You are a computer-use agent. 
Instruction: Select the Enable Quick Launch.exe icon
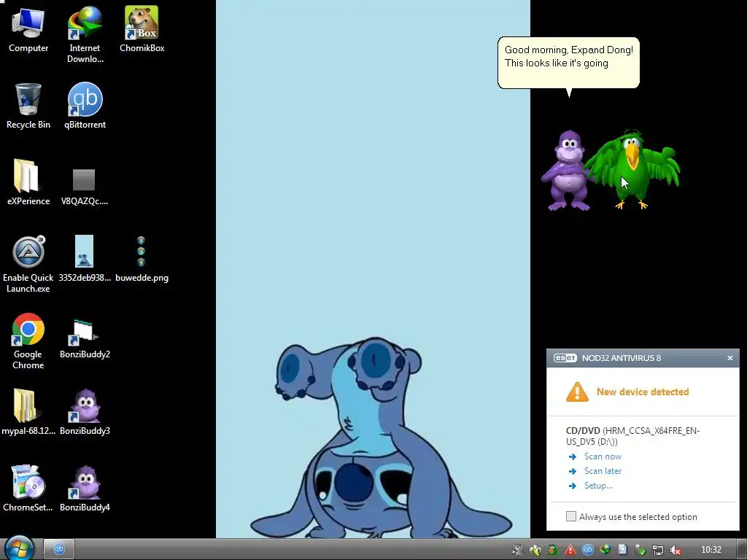tap(28, 263)
